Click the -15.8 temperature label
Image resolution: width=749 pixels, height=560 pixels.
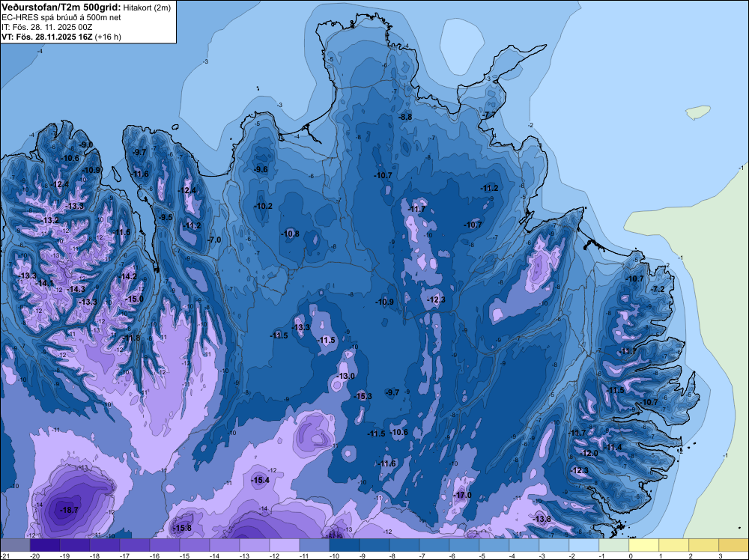pyautogui.click(x=182, y=528)
